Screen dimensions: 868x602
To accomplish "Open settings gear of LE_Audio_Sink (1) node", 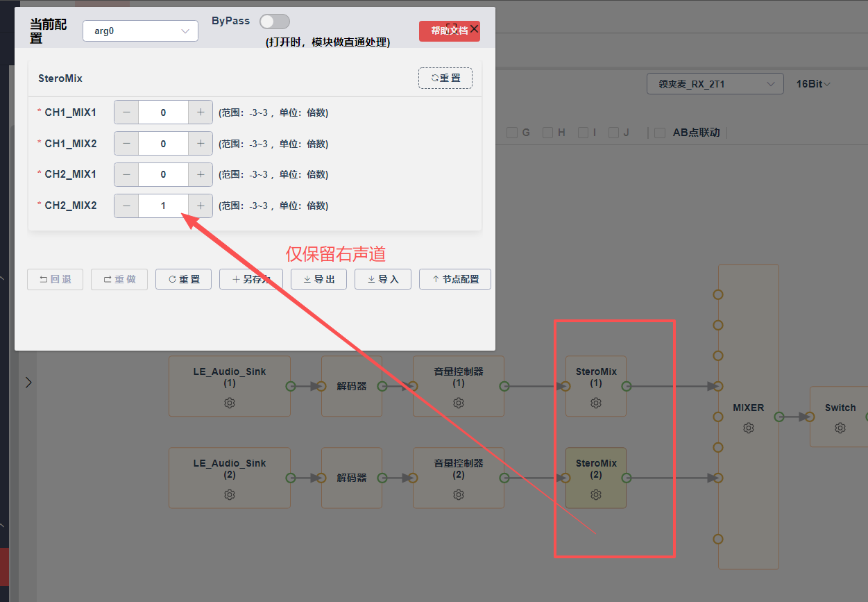I will [230, 403].
